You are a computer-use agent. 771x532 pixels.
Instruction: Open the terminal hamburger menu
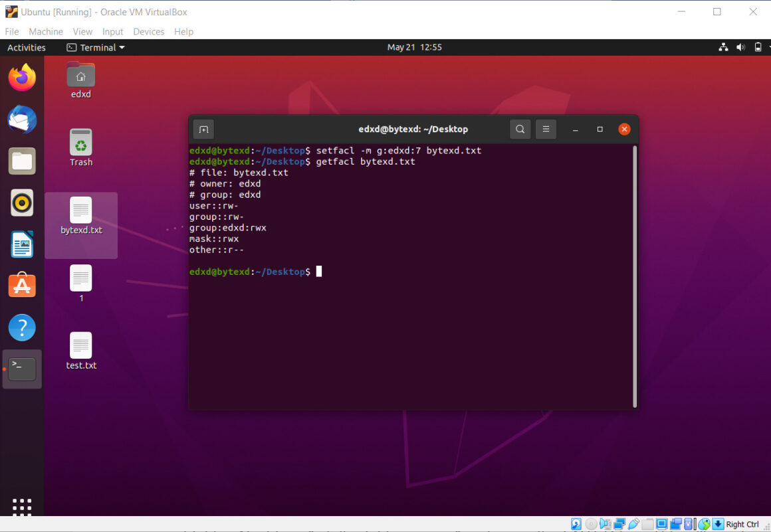tap(546, 130)
